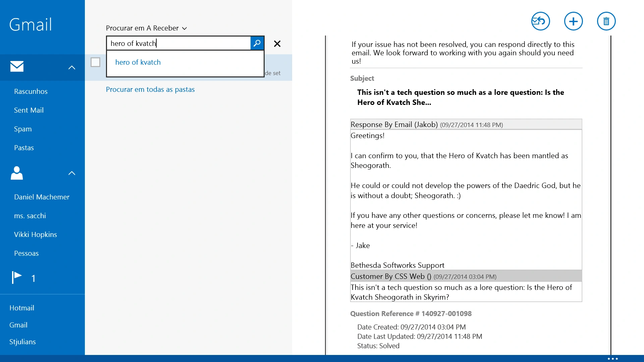Click the email pane vertical scrollbar
Image resolution: width=644 pixels, height=362 pixels.
[611, 195]
